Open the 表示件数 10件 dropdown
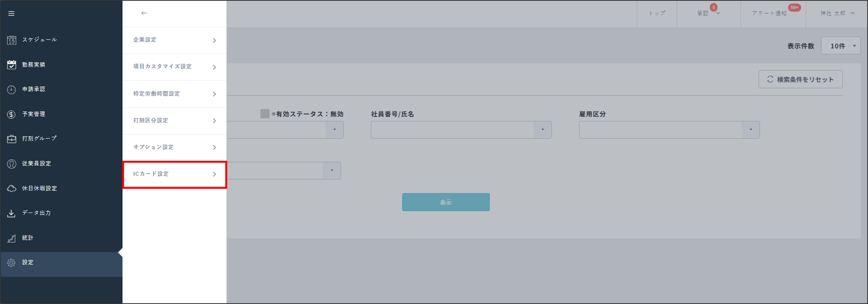This screenshot has width=868, height=304. point(841,46)
